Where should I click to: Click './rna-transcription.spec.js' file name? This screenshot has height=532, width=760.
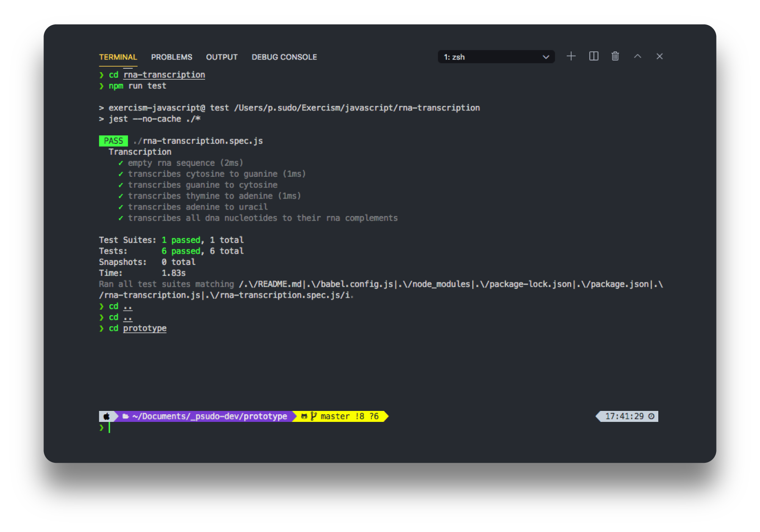coord(198,141)
